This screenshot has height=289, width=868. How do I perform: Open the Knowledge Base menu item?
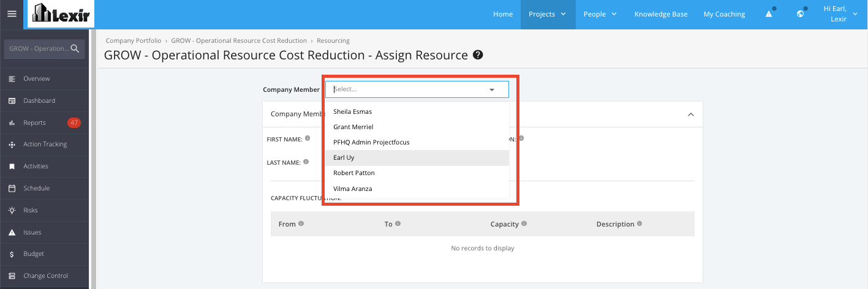(x=661, y=14)
